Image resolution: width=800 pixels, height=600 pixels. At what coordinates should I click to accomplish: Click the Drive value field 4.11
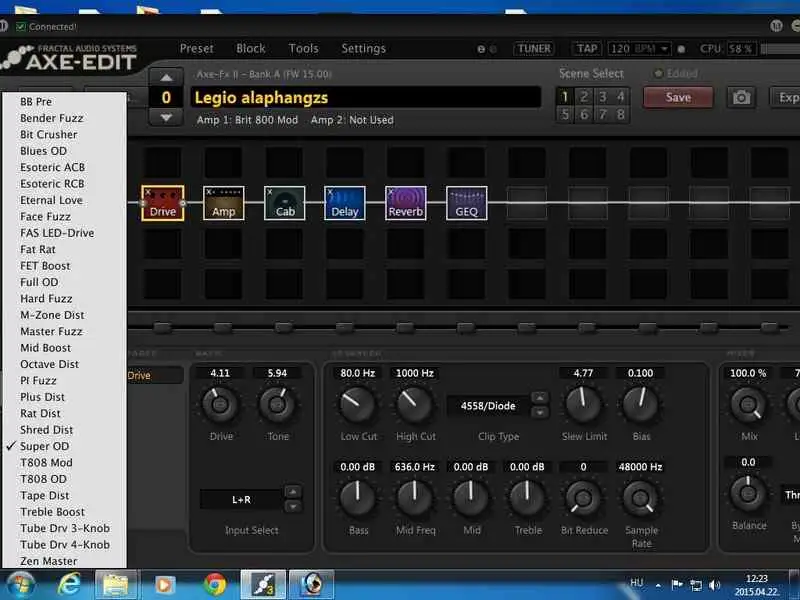tap(220, 373)
